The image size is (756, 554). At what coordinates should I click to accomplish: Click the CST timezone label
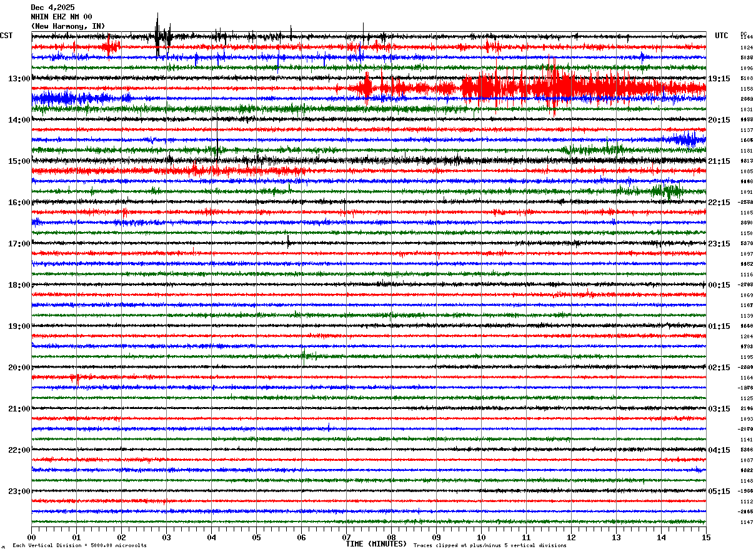click(x=6, y=36)
